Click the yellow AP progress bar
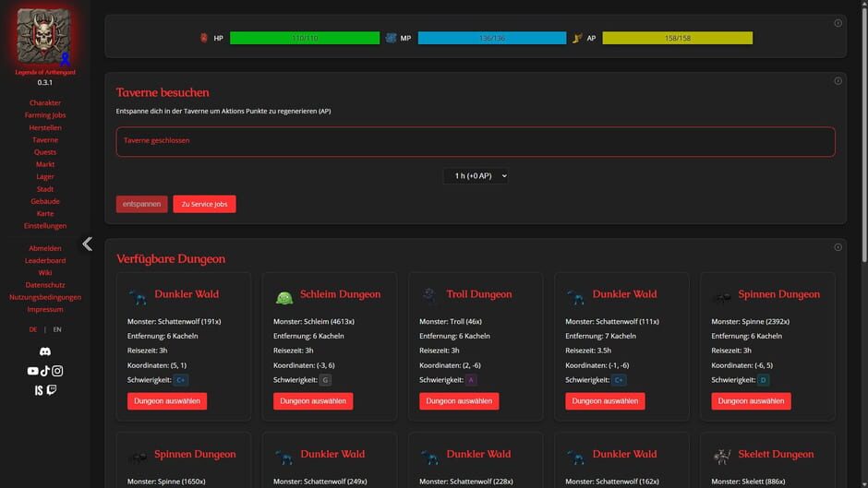Screen dimensions: 868x488 pos(677,38)
